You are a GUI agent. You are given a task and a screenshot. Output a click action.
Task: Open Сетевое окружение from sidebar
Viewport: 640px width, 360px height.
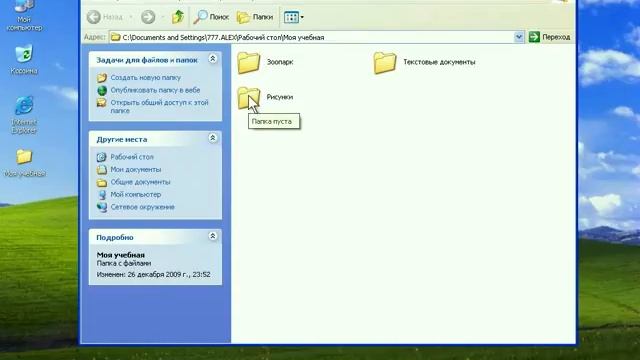click(142, 207)
